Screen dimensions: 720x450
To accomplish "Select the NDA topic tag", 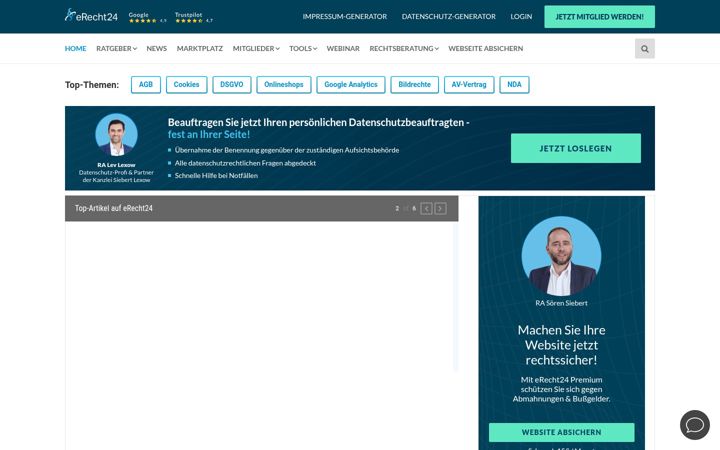I will pyautogui.click(x=514, y=84).
